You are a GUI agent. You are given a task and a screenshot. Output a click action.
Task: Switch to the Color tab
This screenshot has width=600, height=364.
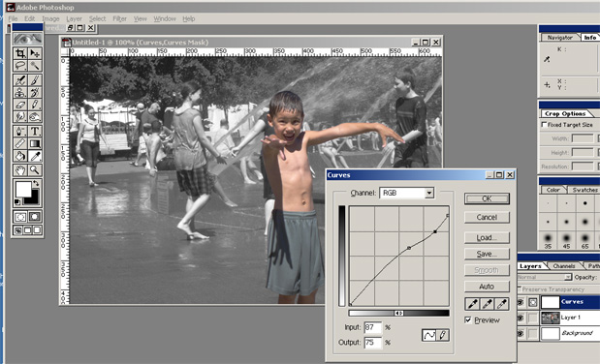coord(553,190)
